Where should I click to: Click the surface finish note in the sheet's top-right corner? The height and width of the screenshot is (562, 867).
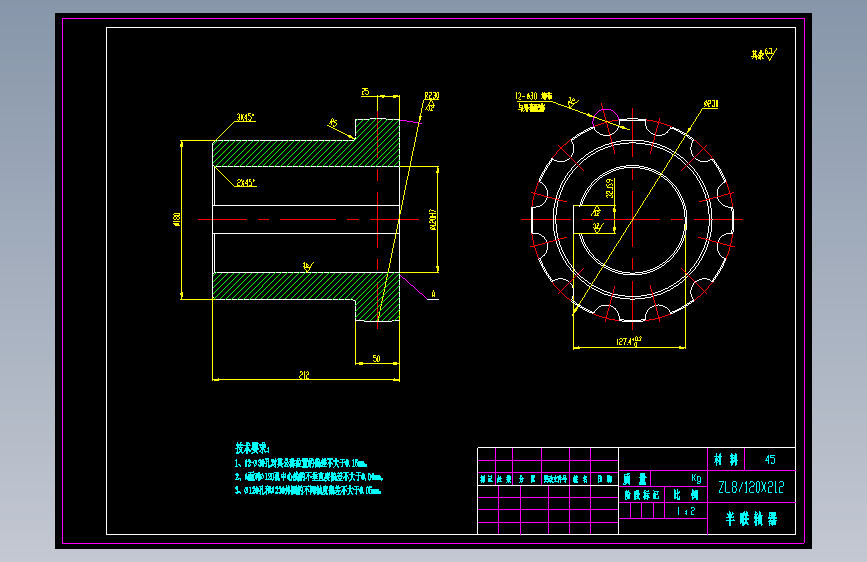coord(764,54)
